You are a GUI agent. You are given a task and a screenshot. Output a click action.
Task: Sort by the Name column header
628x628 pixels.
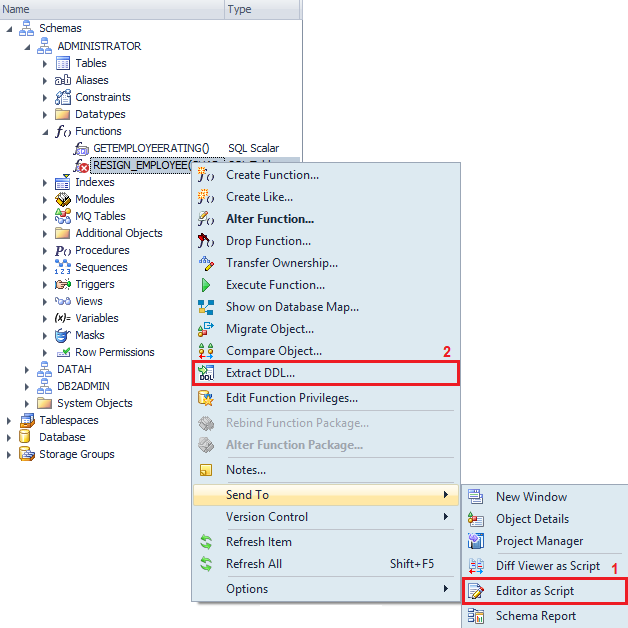tap(110, 9)
